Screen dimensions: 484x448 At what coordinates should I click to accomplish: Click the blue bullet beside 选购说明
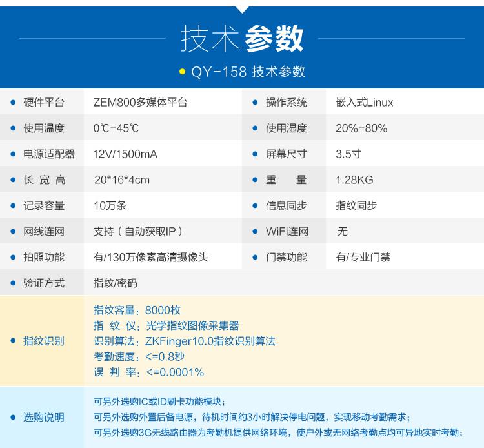click(x=13, y=418)
